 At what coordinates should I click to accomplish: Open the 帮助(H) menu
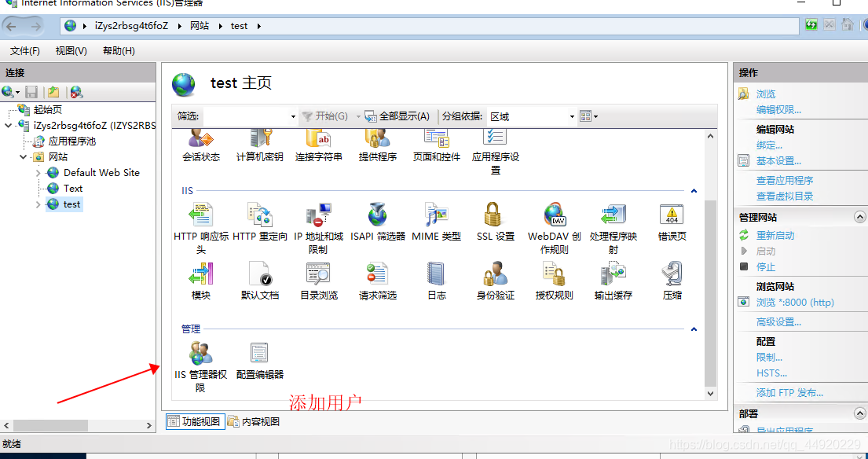(119, 51)
